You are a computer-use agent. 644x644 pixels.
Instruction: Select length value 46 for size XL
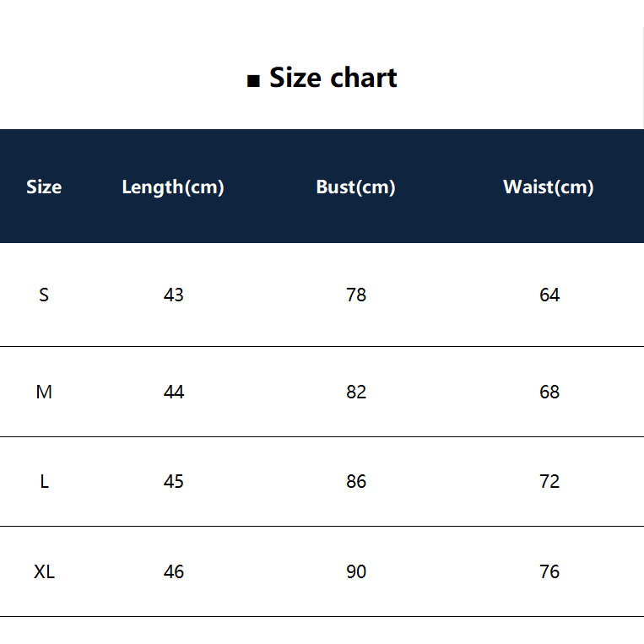coord(174,571)
